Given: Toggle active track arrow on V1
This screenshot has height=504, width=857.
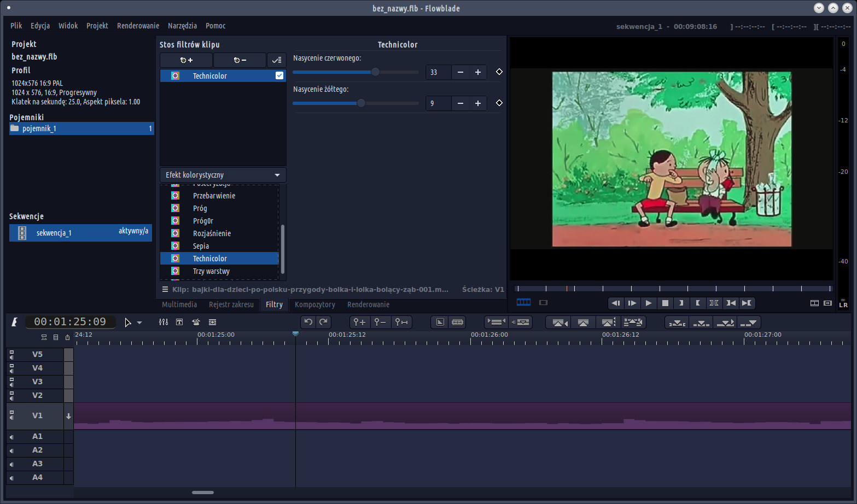Looking at the screenshot, I should (x=68, y=416).
